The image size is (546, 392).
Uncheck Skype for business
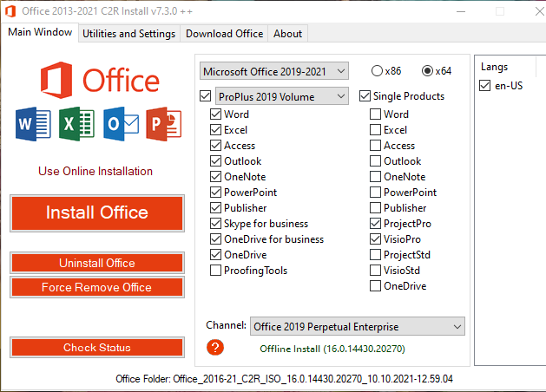point(216,224)
